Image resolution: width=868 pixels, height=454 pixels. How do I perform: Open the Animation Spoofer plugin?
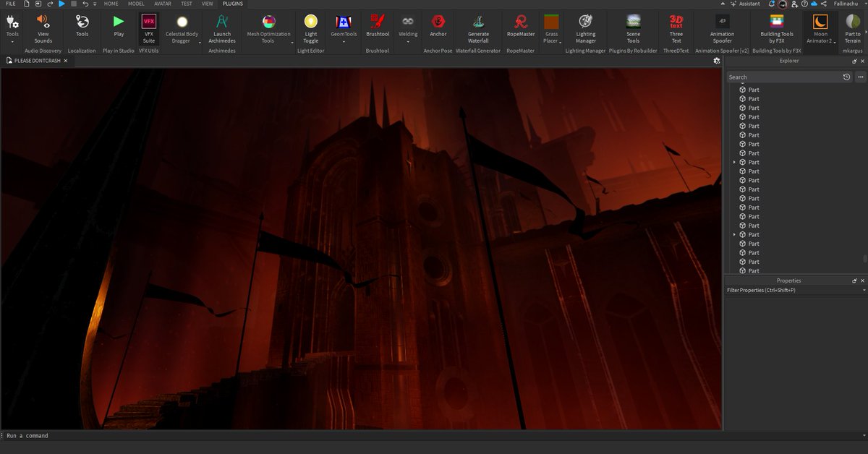722,27
